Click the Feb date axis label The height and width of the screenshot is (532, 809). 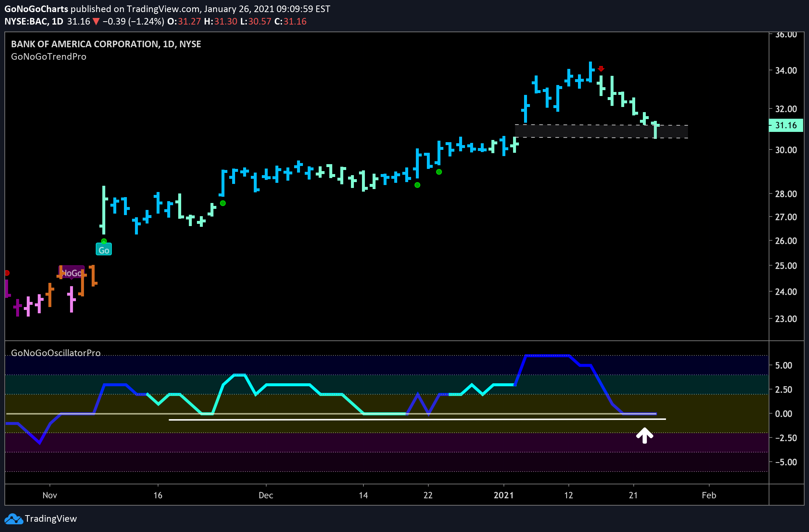pos(709,495)
